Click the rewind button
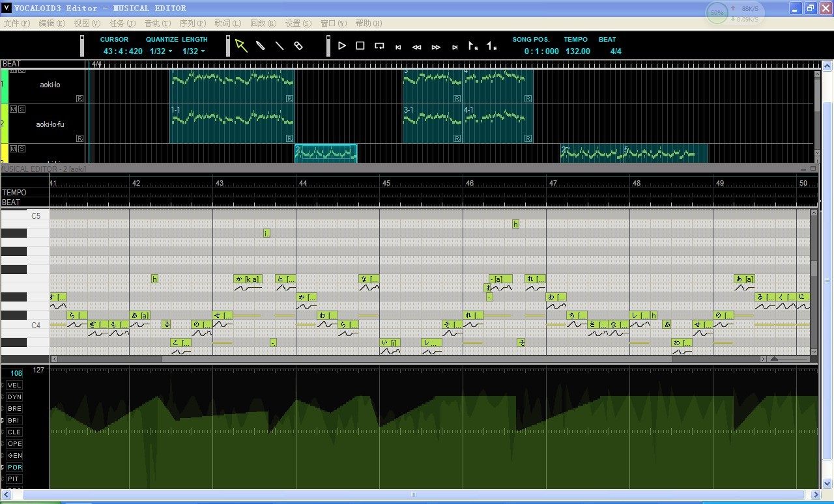Viewport: 834px width, 504px height. 417,47
